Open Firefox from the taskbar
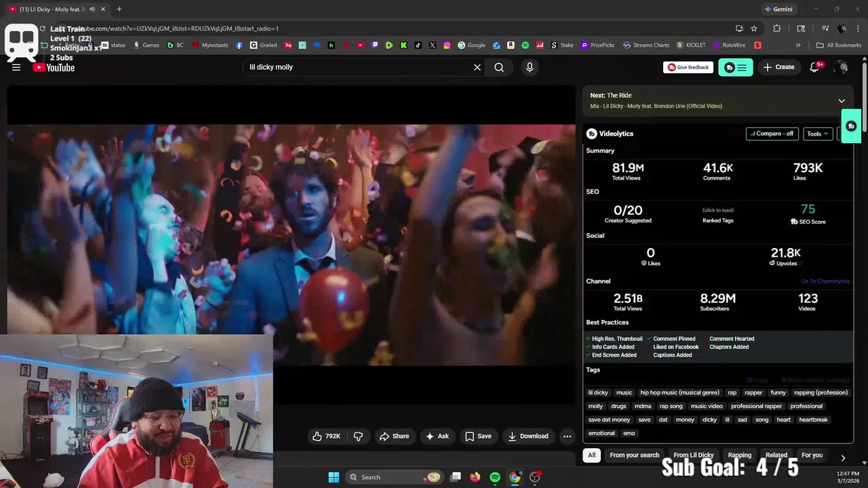This screenshot has height=488, width=868. (x=475, y=477)
